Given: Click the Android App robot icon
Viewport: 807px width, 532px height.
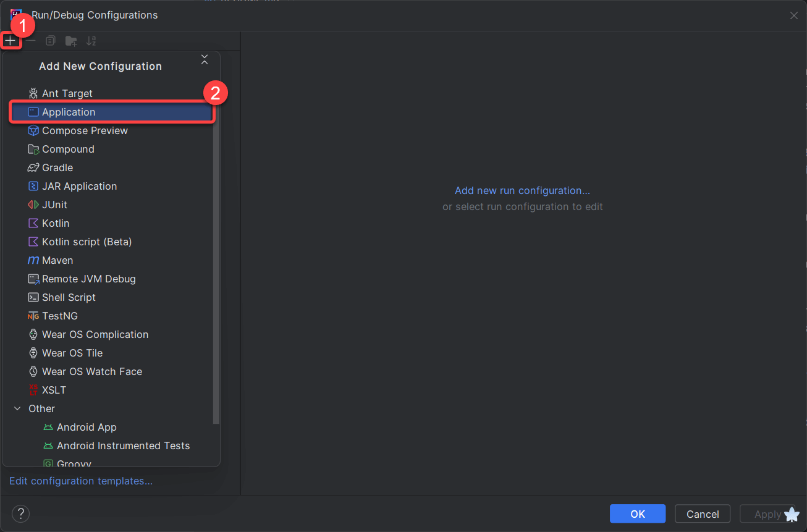Looking at the screenshot, I should (x=48, y=427).
